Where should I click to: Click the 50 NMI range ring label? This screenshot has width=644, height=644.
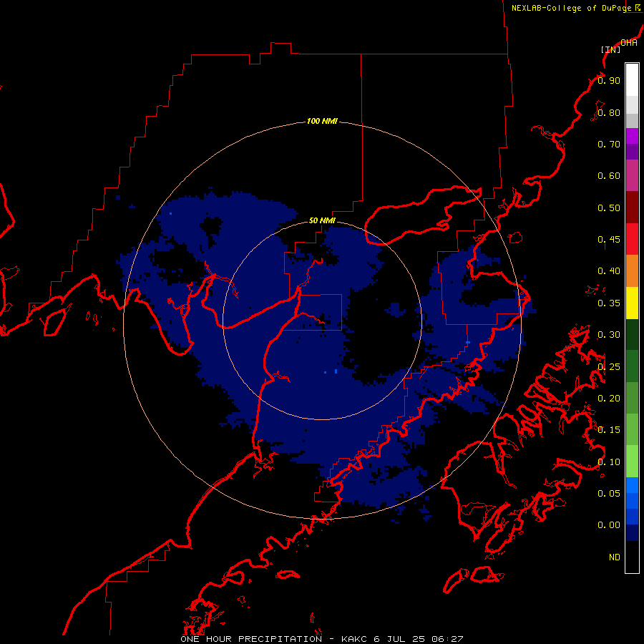(322, 220)
